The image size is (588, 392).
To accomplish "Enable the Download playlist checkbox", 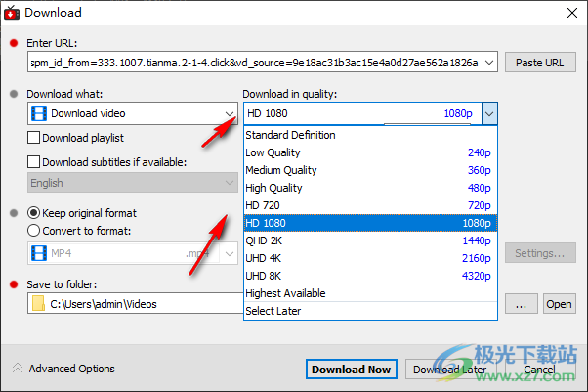I will pyautogui.click(x=34, y=138).
